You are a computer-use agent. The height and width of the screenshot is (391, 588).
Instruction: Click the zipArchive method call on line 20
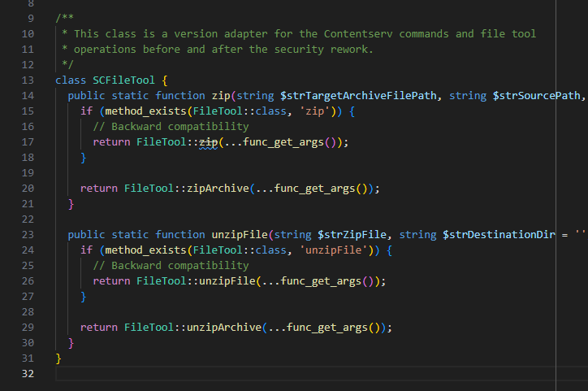(x=214, y=188)
